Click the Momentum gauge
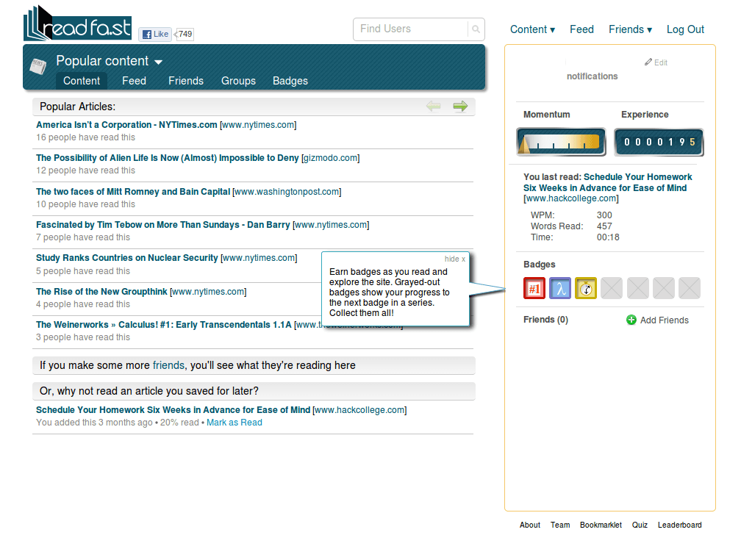 pos(561,142)
